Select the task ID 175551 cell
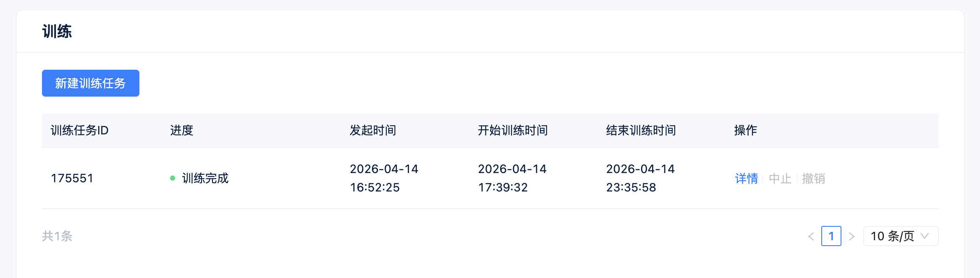This screenshot has width=980, height=278. click(x=73, y=178)
